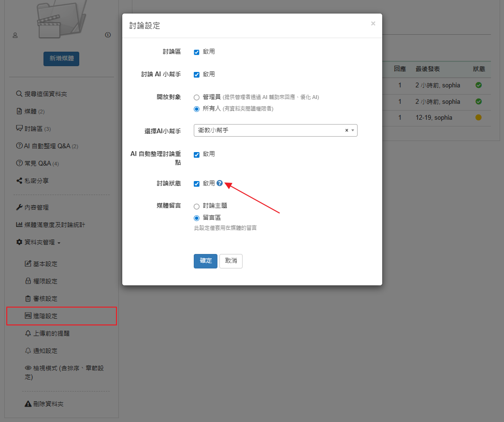Open 私密分享 link
Screen dimensions: 504x422
click(x=37, y=181)
